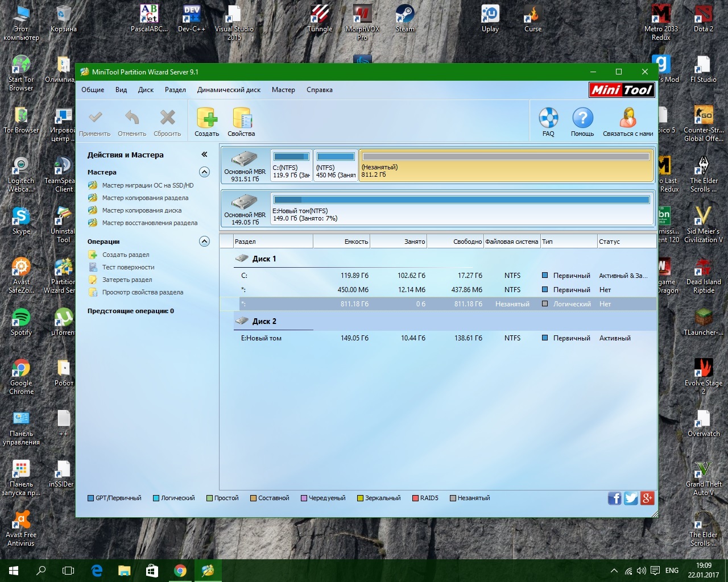Screen dimensions: 728x582
Task: Click taskbar search magnifier icon
Action: coord(41,571)
